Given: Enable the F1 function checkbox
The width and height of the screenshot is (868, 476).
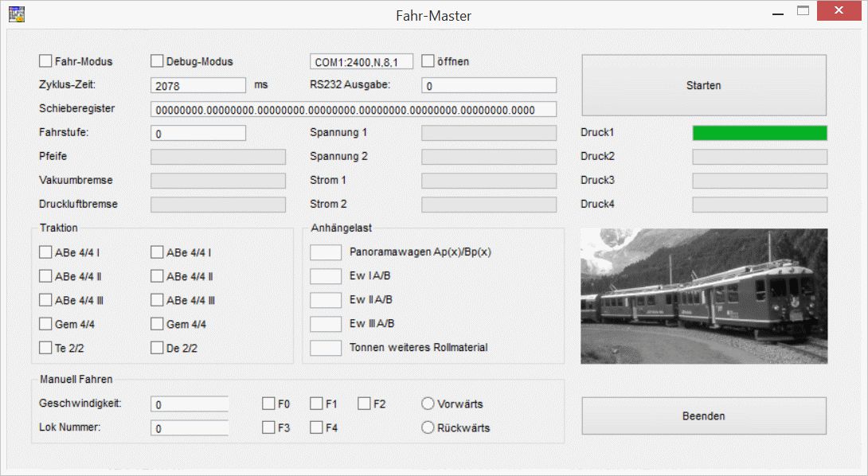Looking at the screenshot, I should coord(316,404).
